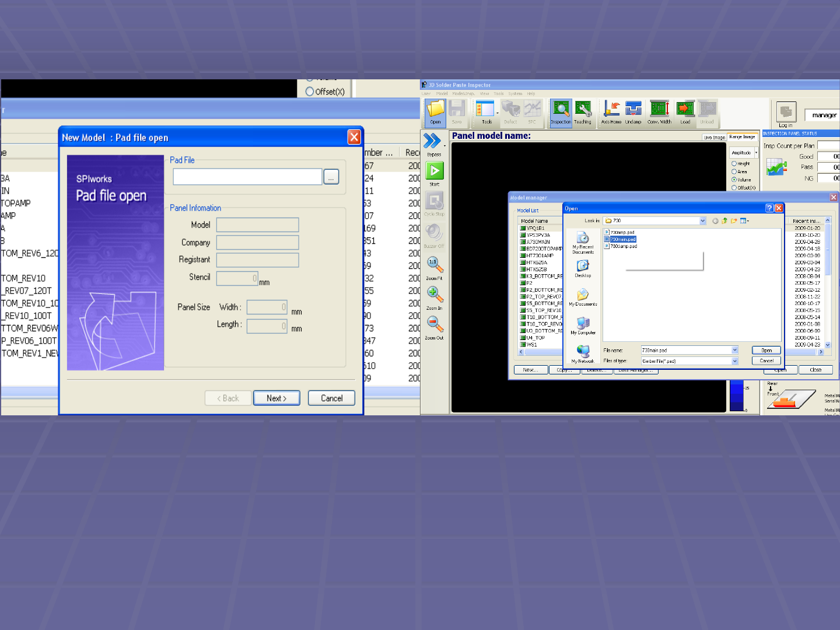
Task: Switch to the Live Image tab
Action: pyautogui.click(x=714, y=138)
